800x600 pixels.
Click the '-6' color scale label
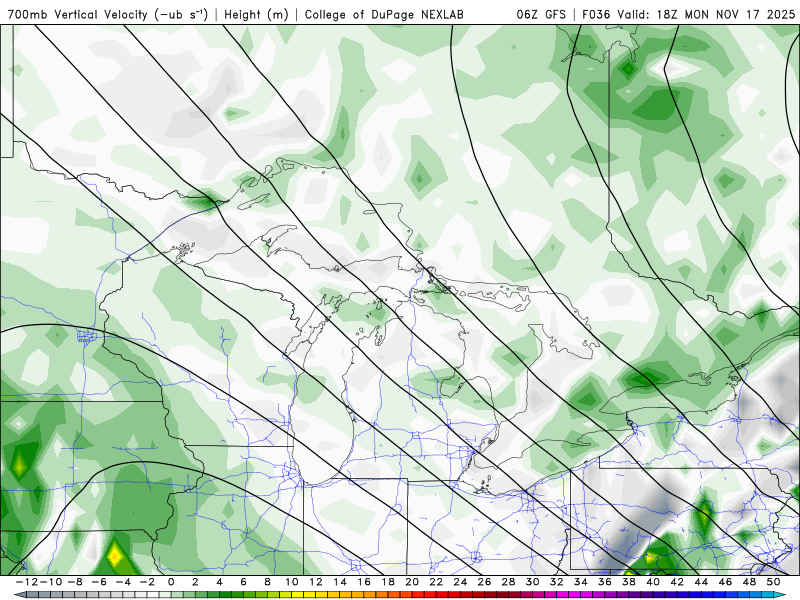click(98, 582)
